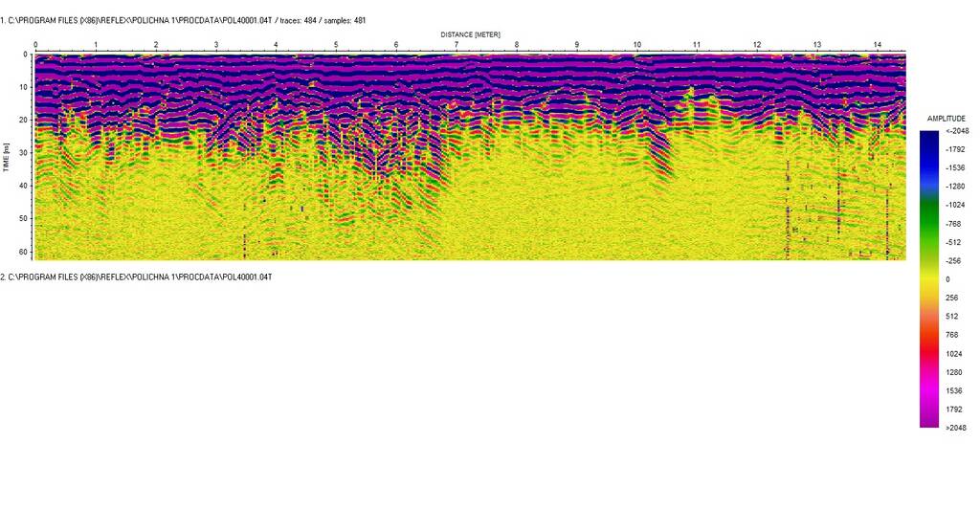This screenshot has height=531, width=980.
Task: Click the 40 ns tick on time axis
Action: click(x=24, y=186)
